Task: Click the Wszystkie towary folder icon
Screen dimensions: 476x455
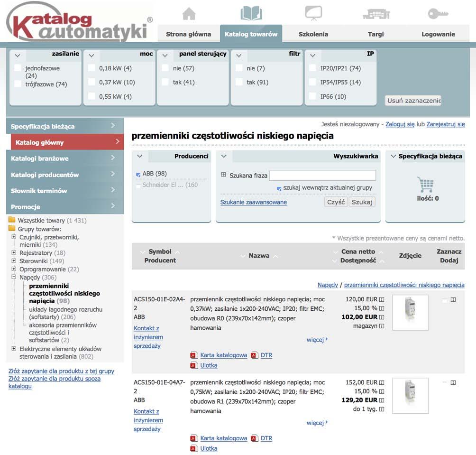Action: coord(12,220)
